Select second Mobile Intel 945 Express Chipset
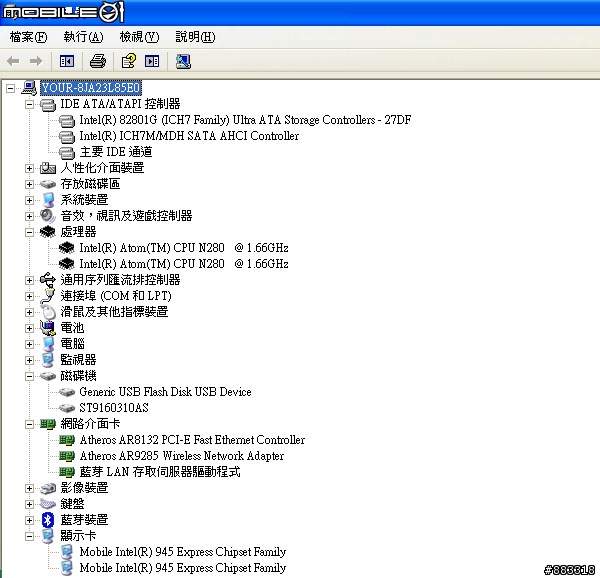This screenshot has height=578, width=600. click(x=183, y=568)
